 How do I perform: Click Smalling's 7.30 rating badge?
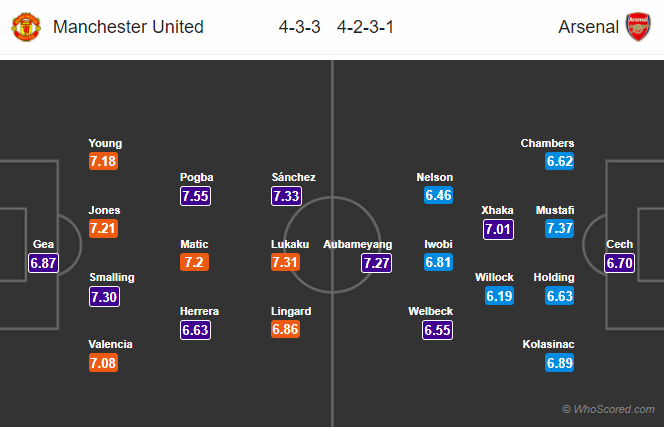104,297
